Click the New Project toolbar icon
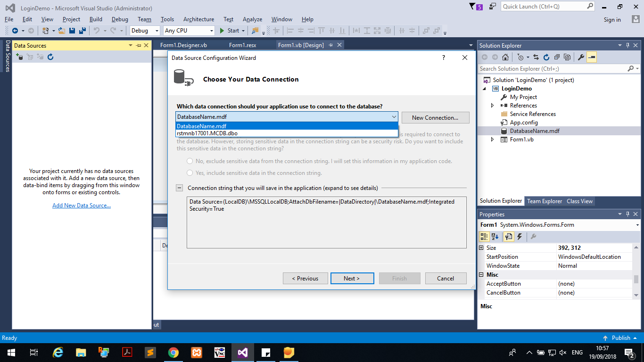 coord(46,31)
